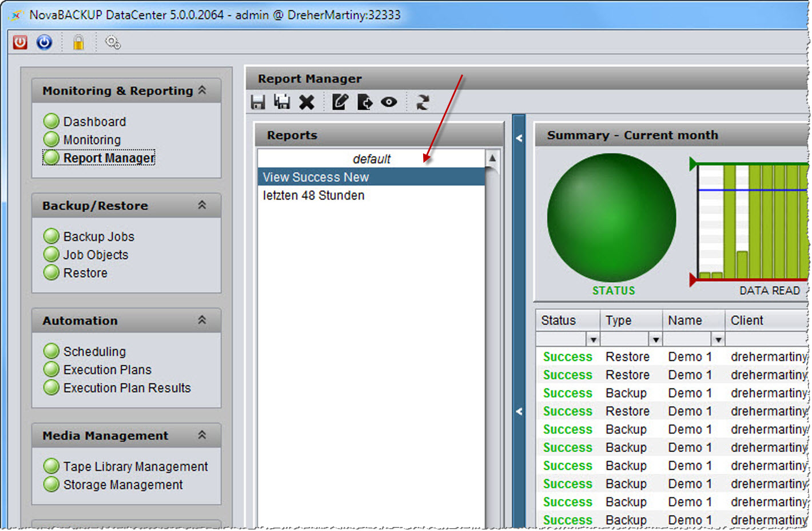Open Execution Plans
Viewport: 812px width, 531px height.
click(x=108, y=370)
